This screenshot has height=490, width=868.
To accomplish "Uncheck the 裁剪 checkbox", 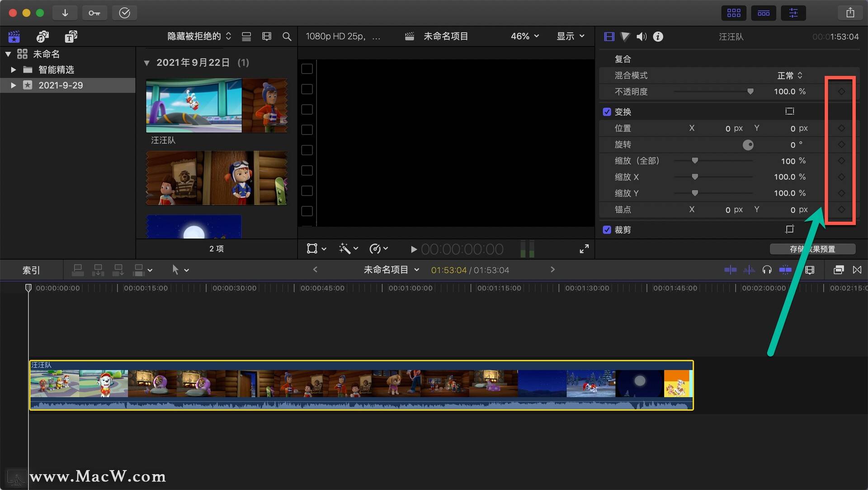I will 607,230.
